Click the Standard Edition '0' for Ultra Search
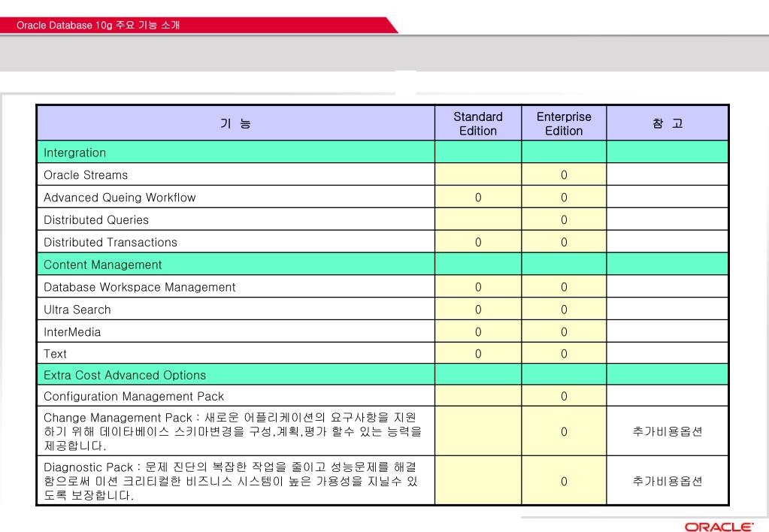769x532 pixels. click(x=478, y=310)
